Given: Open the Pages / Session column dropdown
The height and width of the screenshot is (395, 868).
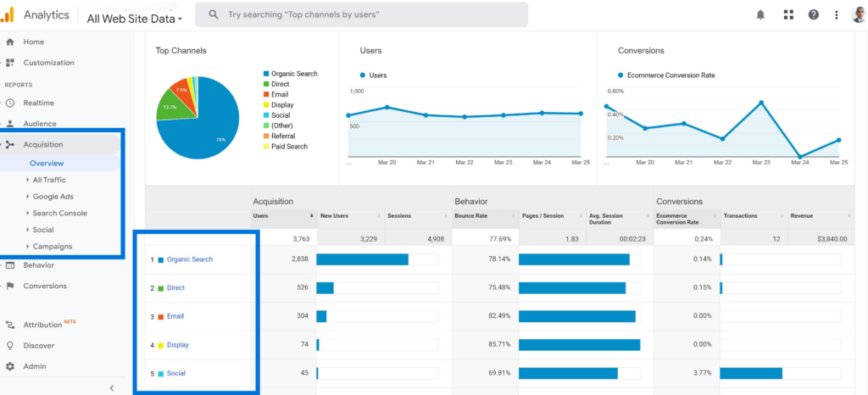Looking at the screenshot, I should point(580,216).
